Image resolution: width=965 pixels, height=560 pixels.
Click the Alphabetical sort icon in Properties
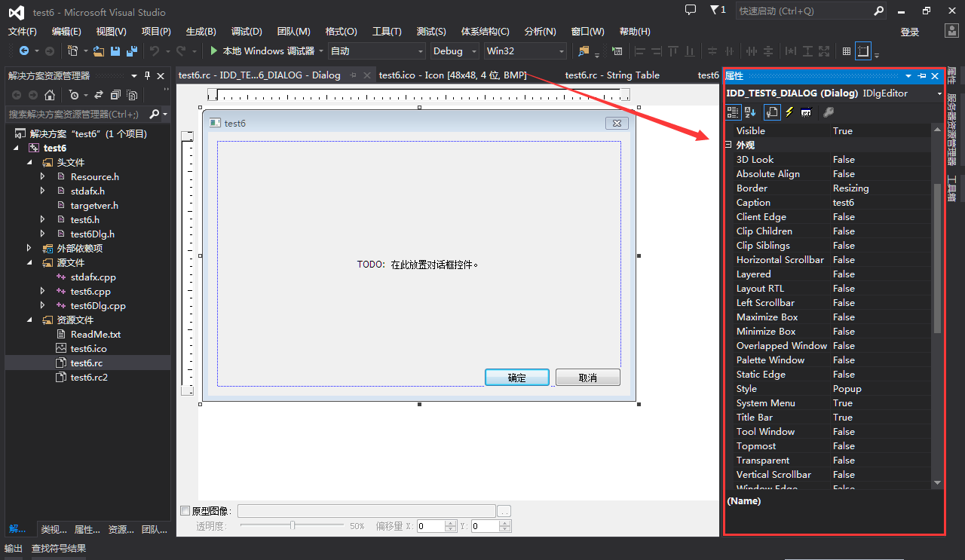[x=750, y=112]
